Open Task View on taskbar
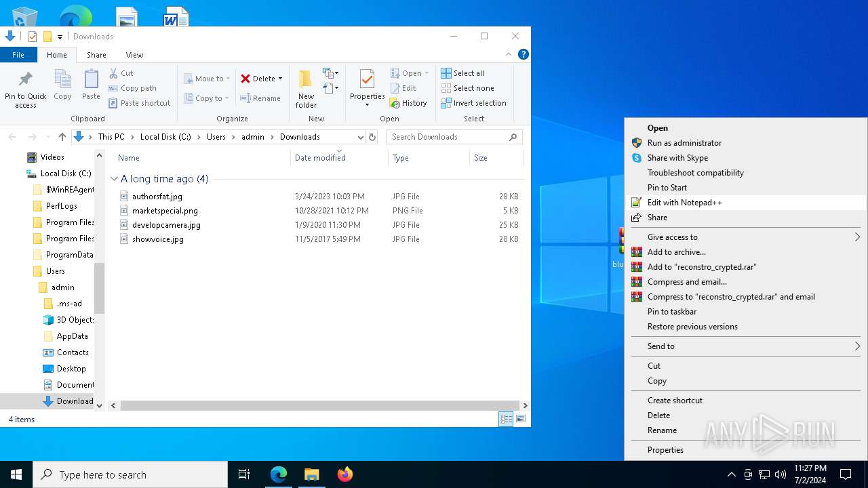 point(244,474)
